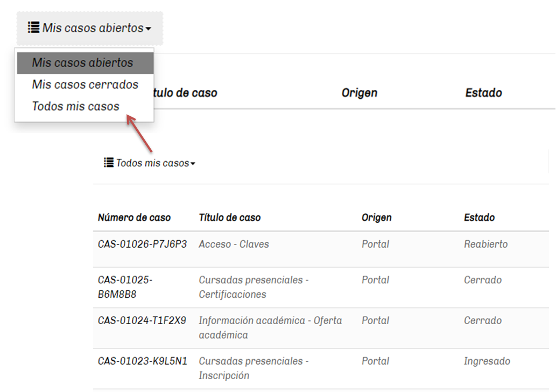Open case CAS-01026-P7J6P3
Screen dimensions: 556x392
click(x=142, y=244)
